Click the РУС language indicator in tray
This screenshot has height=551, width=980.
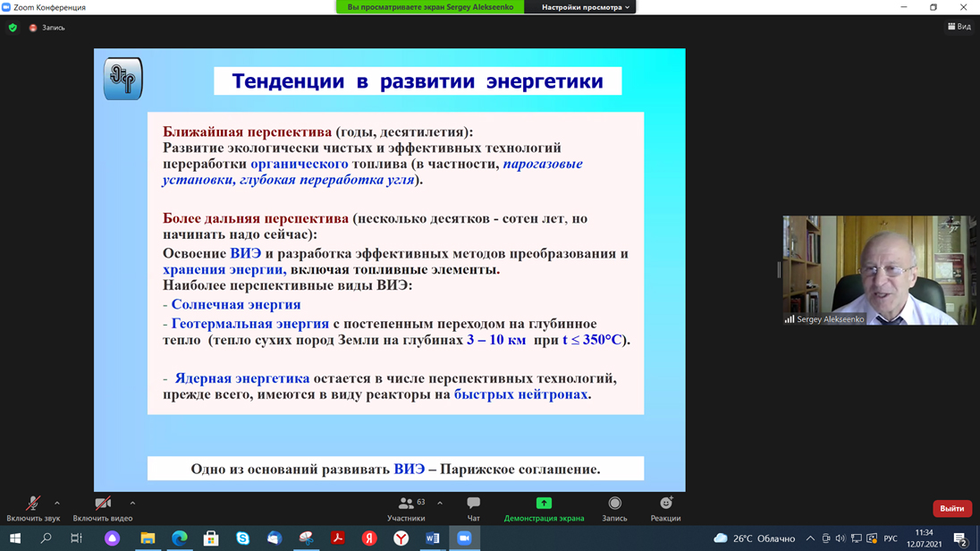click(891, 538)
